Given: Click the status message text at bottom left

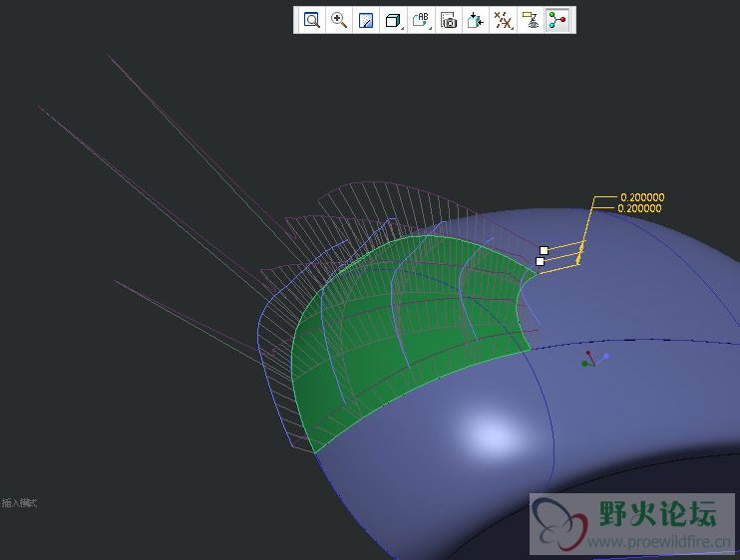Looking at the screenshot, I should pyautogui.click(x=19, y=503).
